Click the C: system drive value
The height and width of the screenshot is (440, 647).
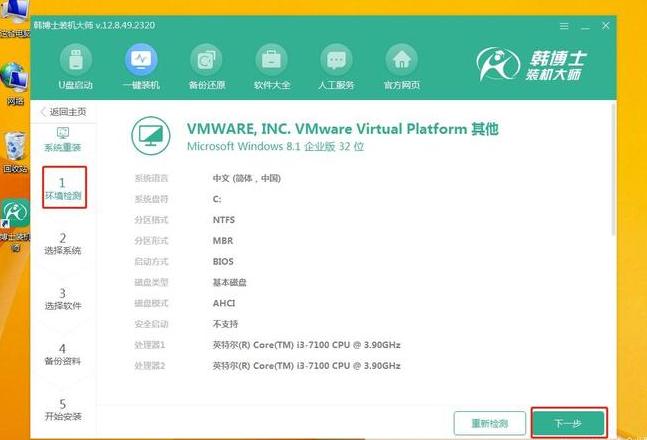click(217, 199)
